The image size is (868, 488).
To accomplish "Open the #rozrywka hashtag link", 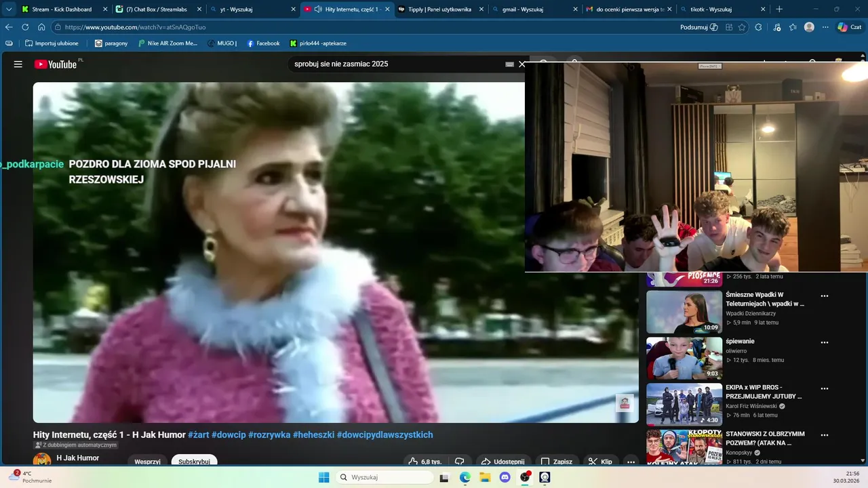I will [x=269, y=435].
